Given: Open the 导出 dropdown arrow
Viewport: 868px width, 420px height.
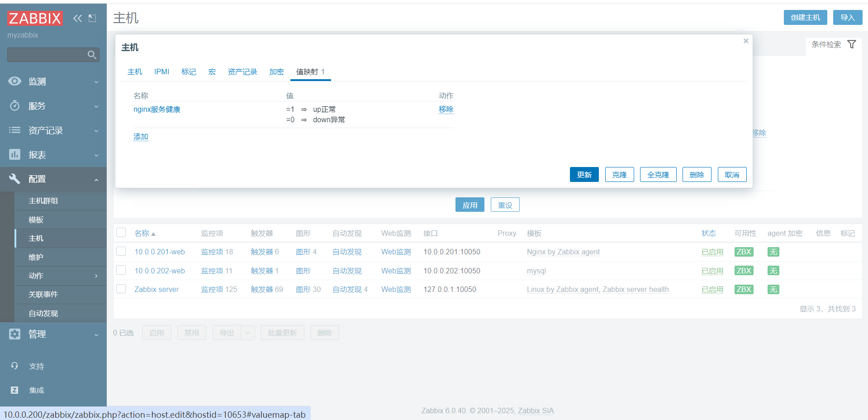Looking at the screenshot, I should pyautogui.click(x=248, y=333).
